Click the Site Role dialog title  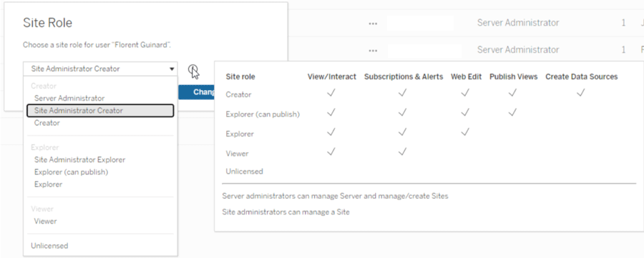pyautogui.click(x=47, y=23)
